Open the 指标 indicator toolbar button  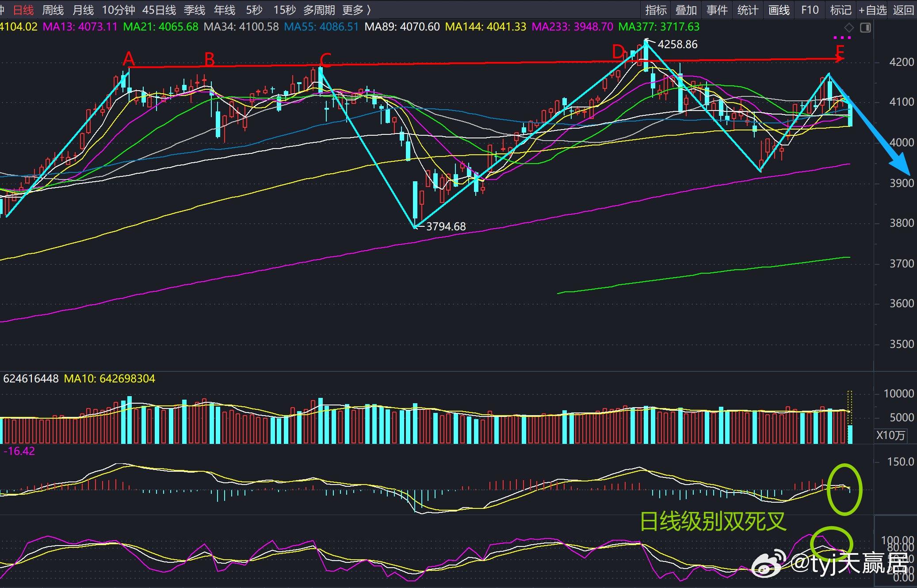656,10
